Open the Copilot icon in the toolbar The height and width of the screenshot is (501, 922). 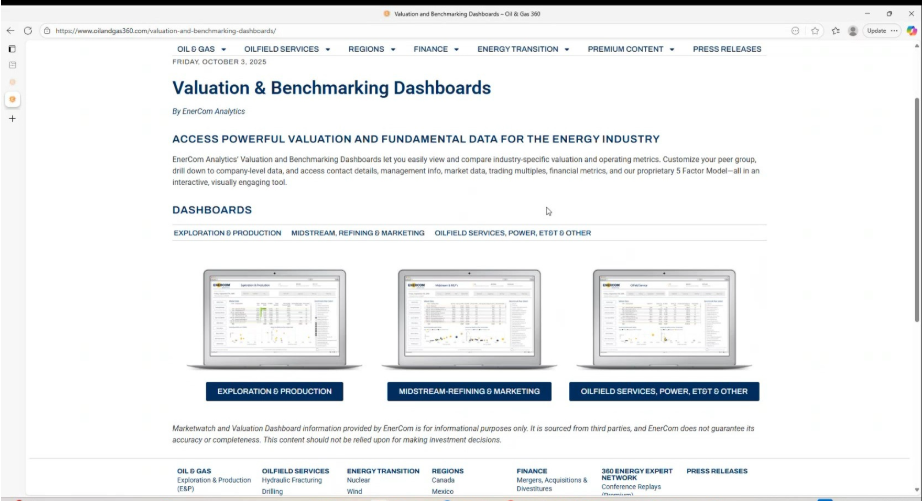point(912,30)
